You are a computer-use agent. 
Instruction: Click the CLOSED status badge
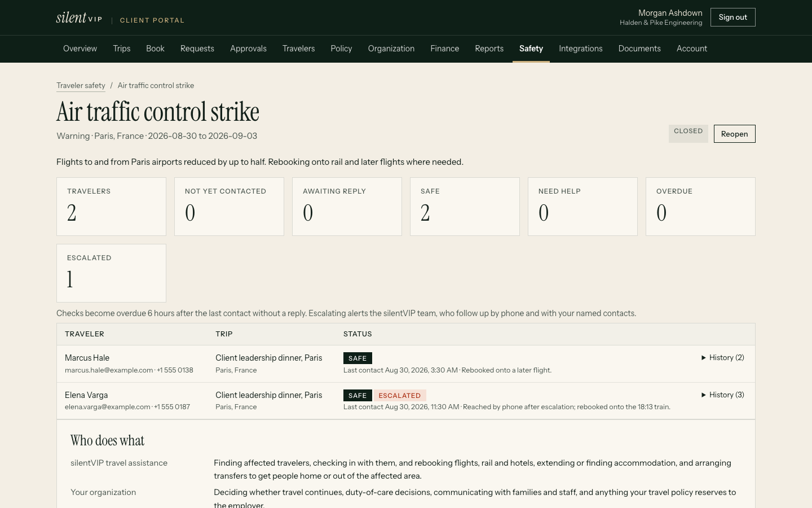[x=689, y=133]
